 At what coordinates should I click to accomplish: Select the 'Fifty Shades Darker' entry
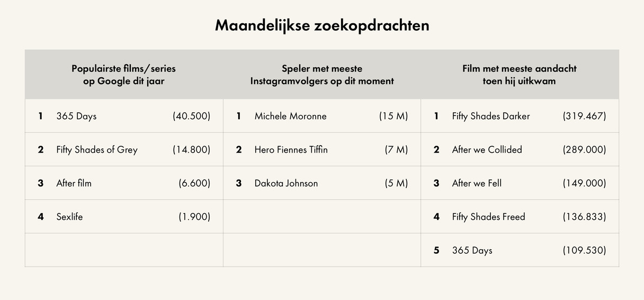click(x=490, y=116)
